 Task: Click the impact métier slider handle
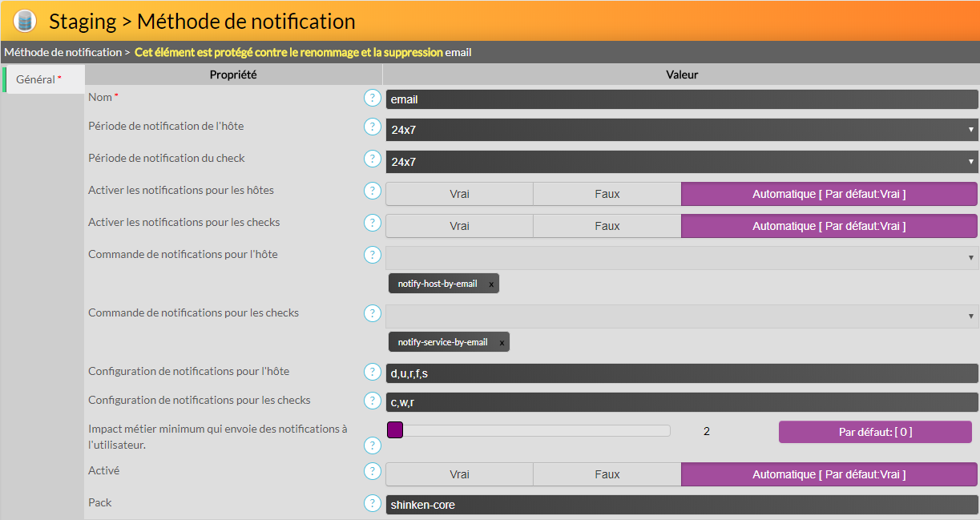[395, 431]
